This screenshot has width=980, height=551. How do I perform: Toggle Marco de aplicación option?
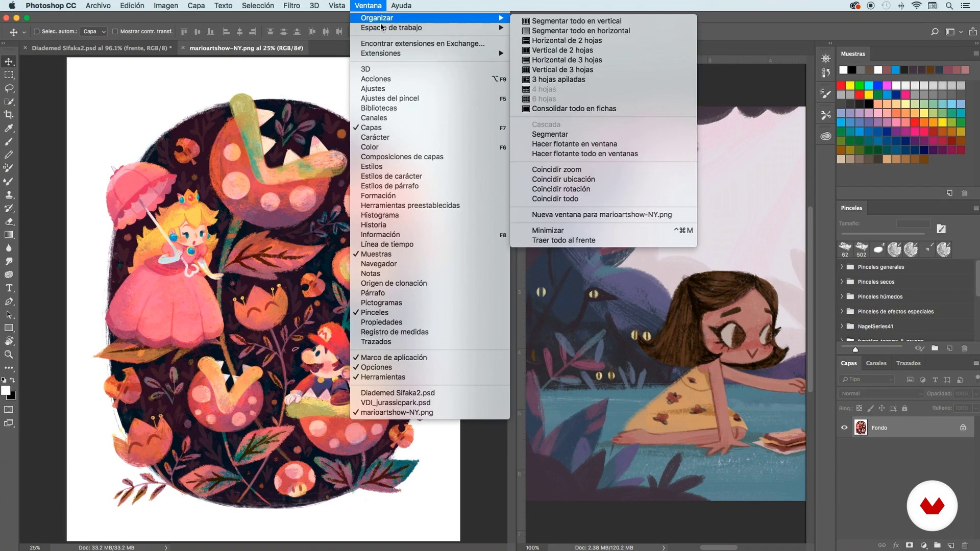[x=430, y=358]
